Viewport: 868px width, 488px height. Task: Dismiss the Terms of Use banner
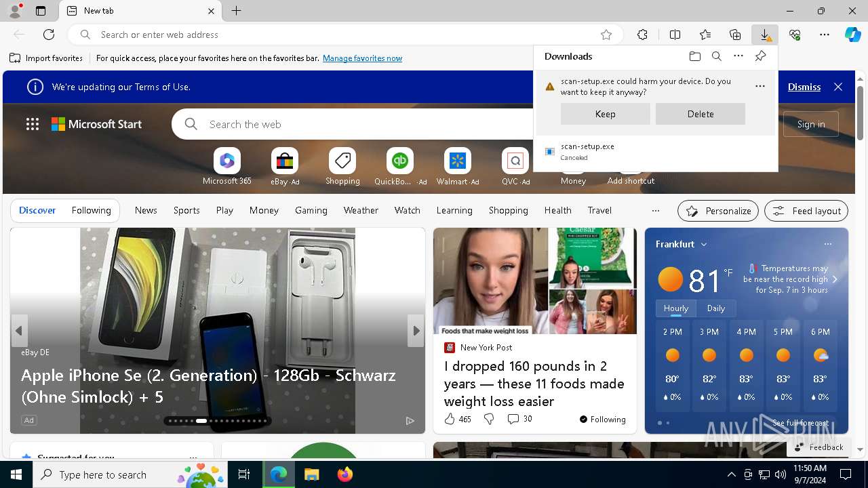[x=804, y=87]
